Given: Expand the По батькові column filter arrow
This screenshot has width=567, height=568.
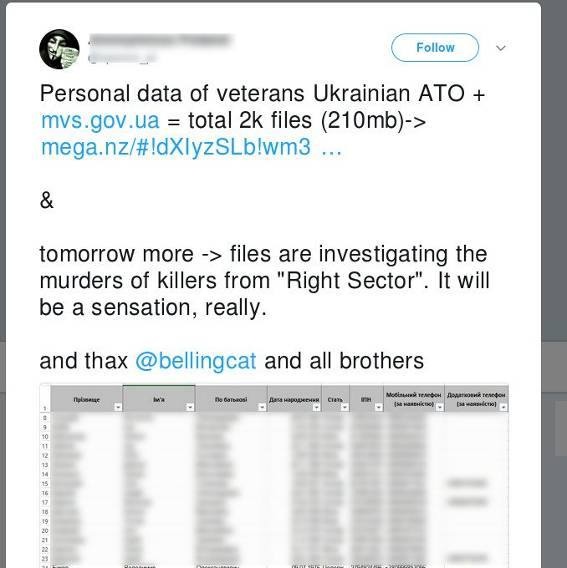Looking at the screenshot, I should [x=262, y=407].
